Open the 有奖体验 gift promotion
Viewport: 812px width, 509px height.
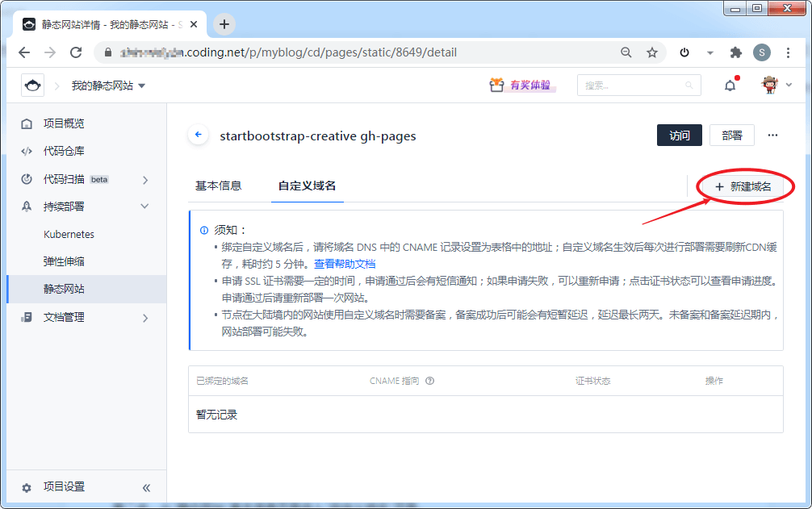pos(521,85)
